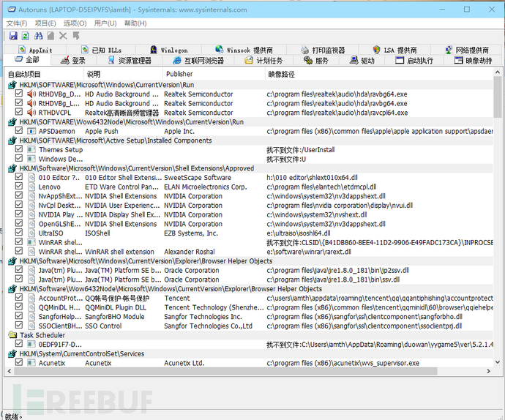Sort by the 映像路径 column header
Viewport: 505px width, 420px height.
pos(281,74)
